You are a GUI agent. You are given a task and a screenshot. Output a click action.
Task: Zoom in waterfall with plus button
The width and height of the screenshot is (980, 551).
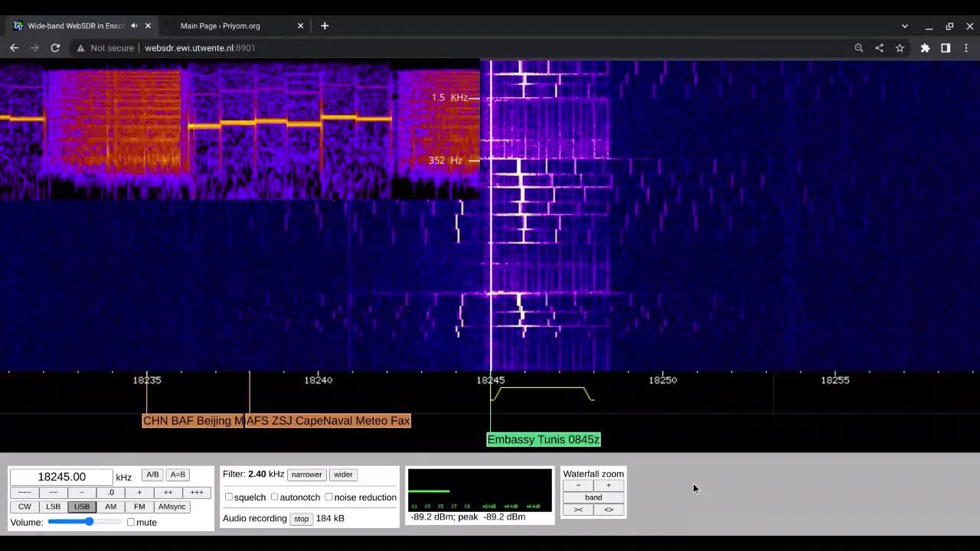click(609, 485)
